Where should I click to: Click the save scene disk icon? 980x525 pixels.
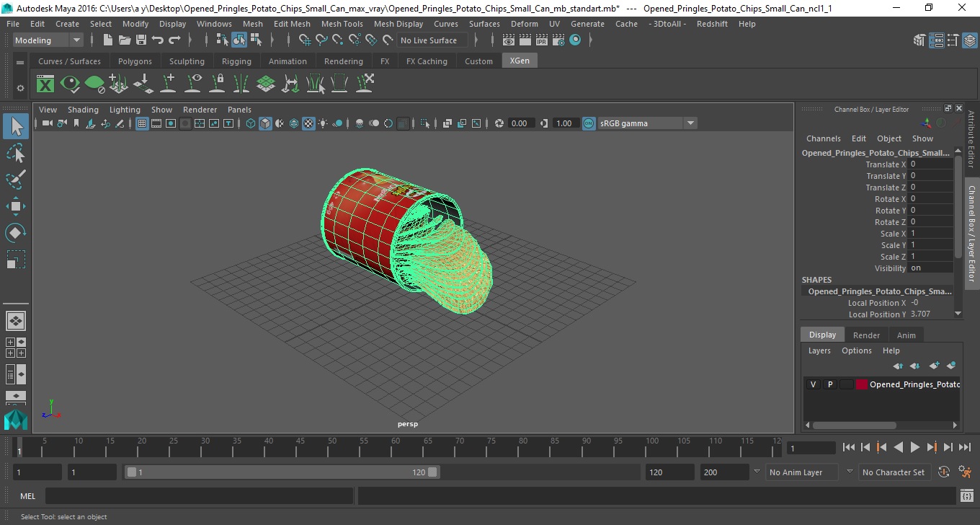141,40
